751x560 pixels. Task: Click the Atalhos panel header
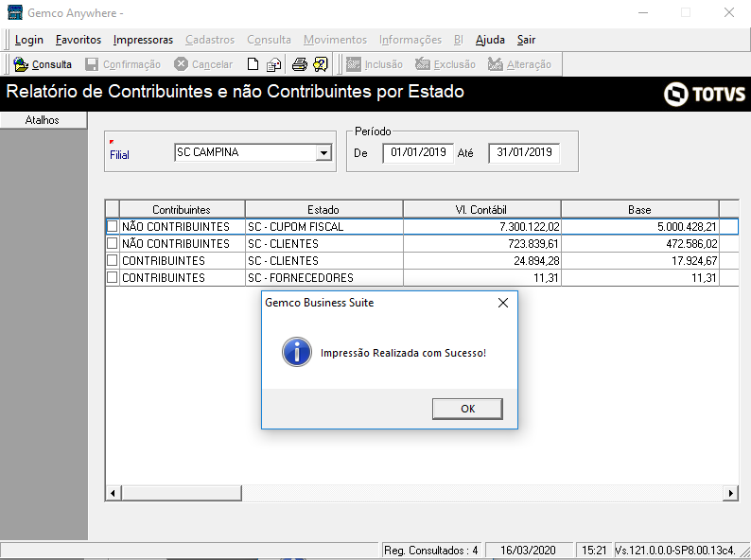44,120
